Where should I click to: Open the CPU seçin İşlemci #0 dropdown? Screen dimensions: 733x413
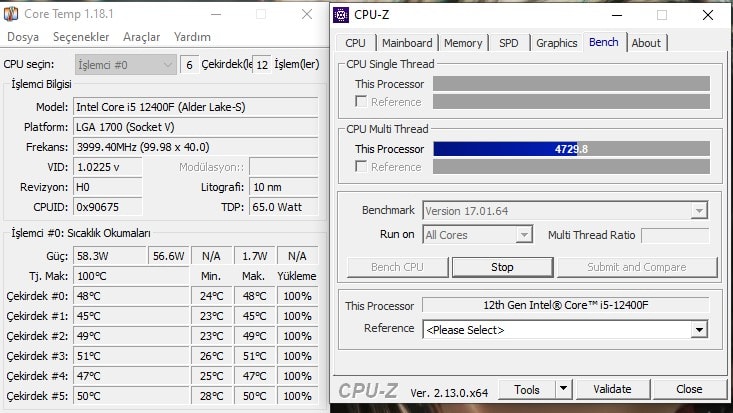tap(126, 65)
